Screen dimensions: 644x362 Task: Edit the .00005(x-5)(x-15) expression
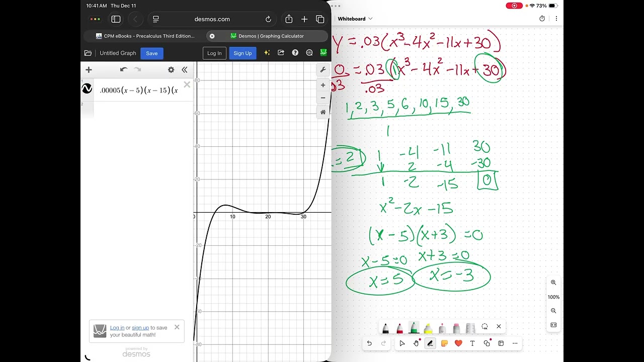pyautogui.click(x=139, y=90)
